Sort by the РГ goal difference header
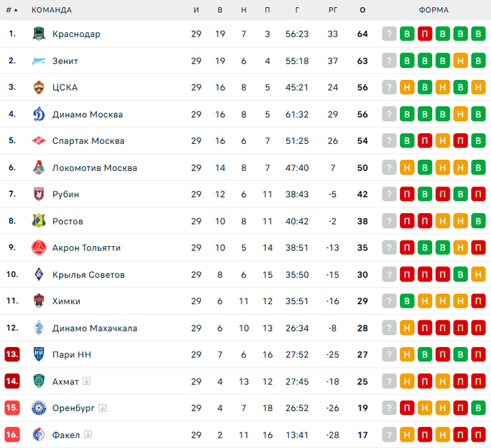The width and height of the screenshot is (491, 448). (x=332, y=11)
